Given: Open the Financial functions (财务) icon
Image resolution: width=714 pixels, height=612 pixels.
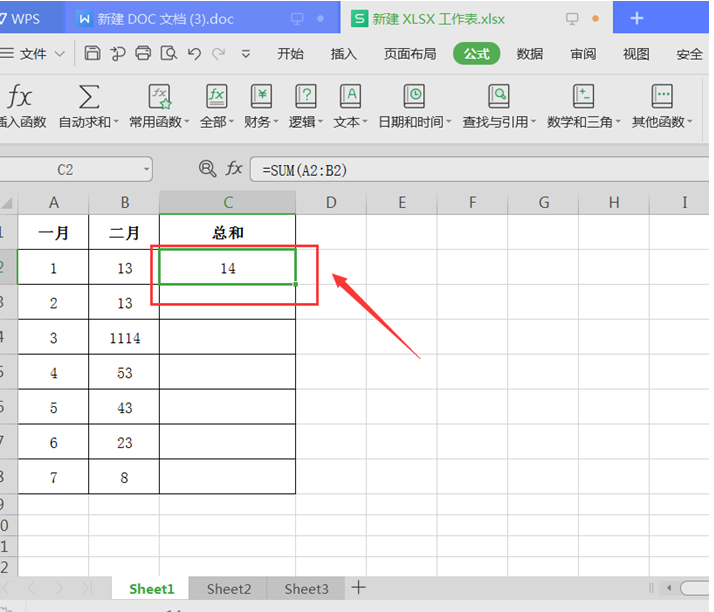Looking at the screenshot, I should point(261,96).
